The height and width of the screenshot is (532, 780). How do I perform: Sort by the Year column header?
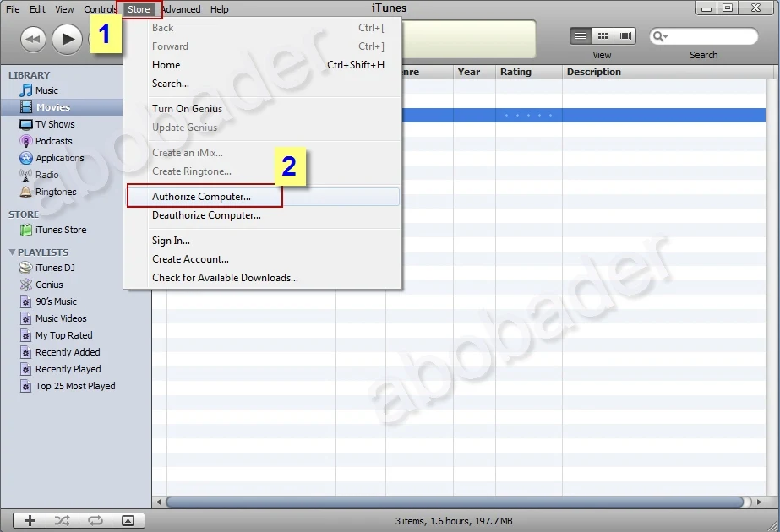474,72
